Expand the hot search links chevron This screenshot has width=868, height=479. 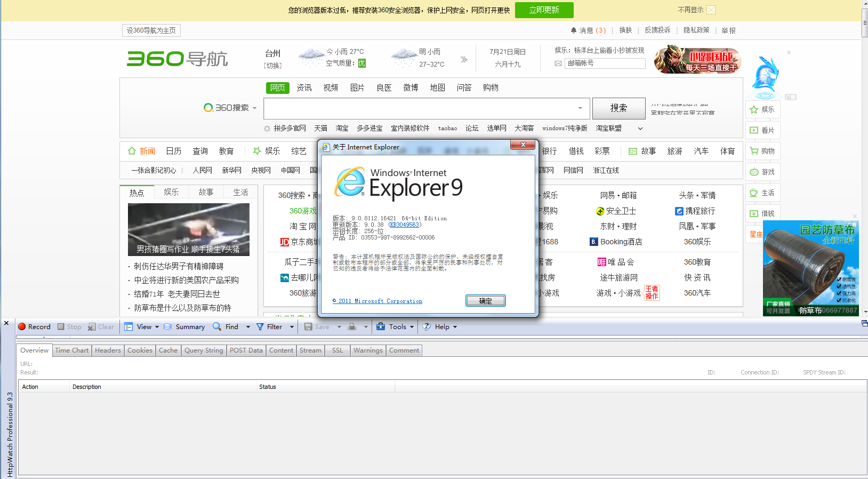pos(640,129)
